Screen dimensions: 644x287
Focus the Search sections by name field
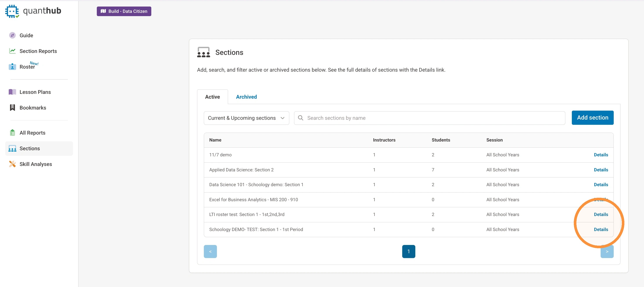coord(429,118)
